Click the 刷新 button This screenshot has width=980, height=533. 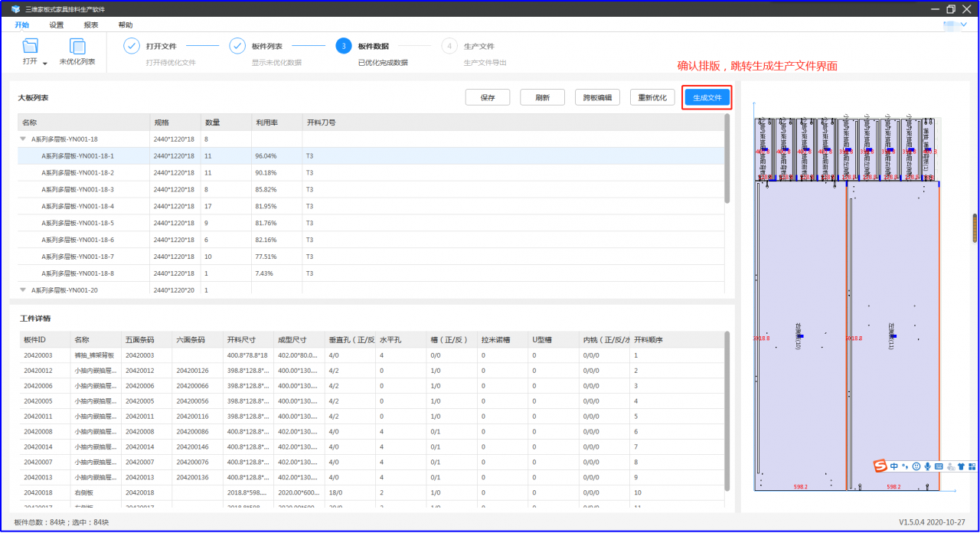[x=542, y=97]
